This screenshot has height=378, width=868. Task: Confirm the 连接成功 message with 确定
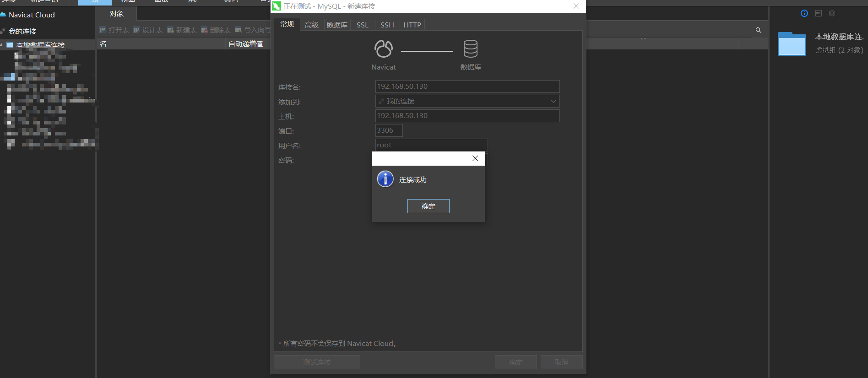point(429,206)
